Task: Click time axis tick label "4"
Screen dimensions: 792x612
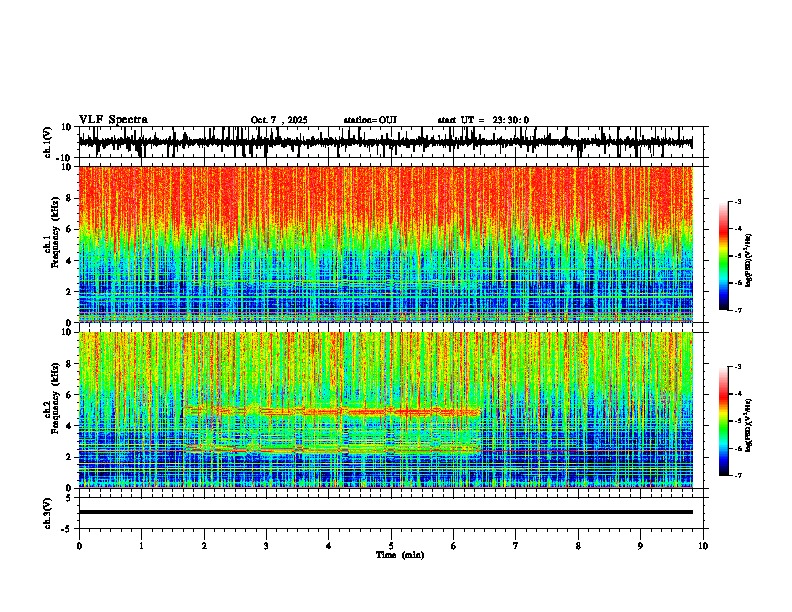Action: pos(329,546)
